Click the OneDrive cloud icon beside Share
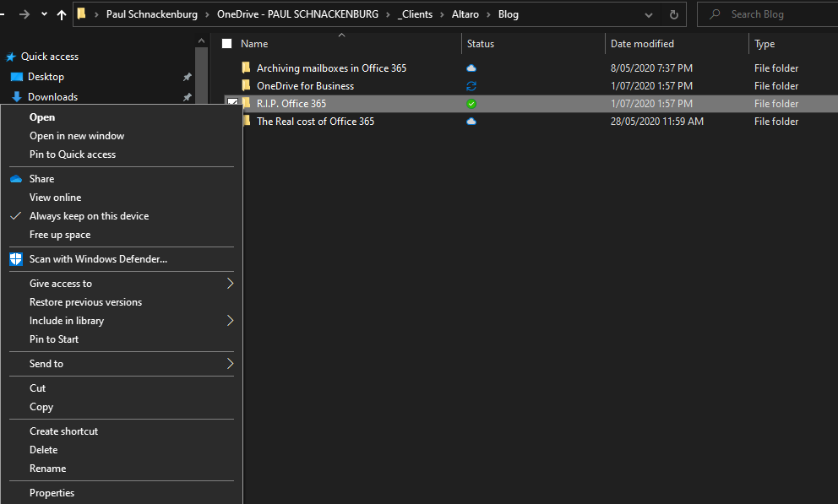The width and height of the screenshot is (838, 504). [16, 179]
